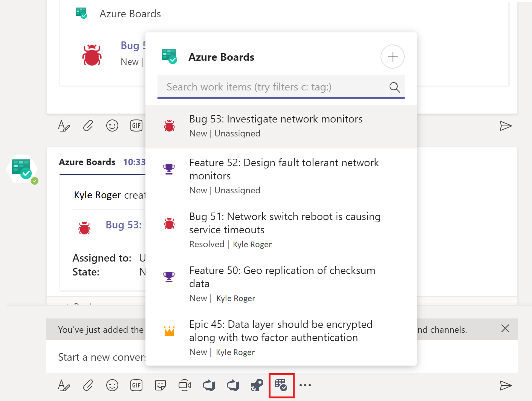This screenshot has height=401, width=532.
Task: Click the Azure Boards avatar beside the message
Action: click(23, 169)
